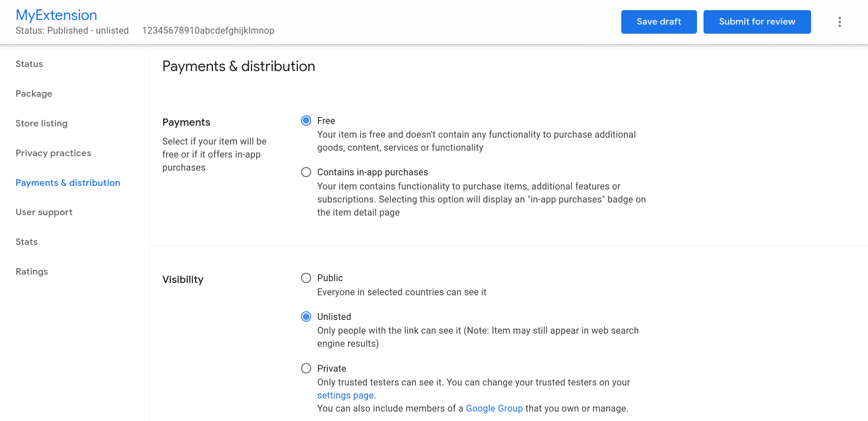Click the Payments & distribution link
This screenshot has width=868, height=421.
coord(67,182)
